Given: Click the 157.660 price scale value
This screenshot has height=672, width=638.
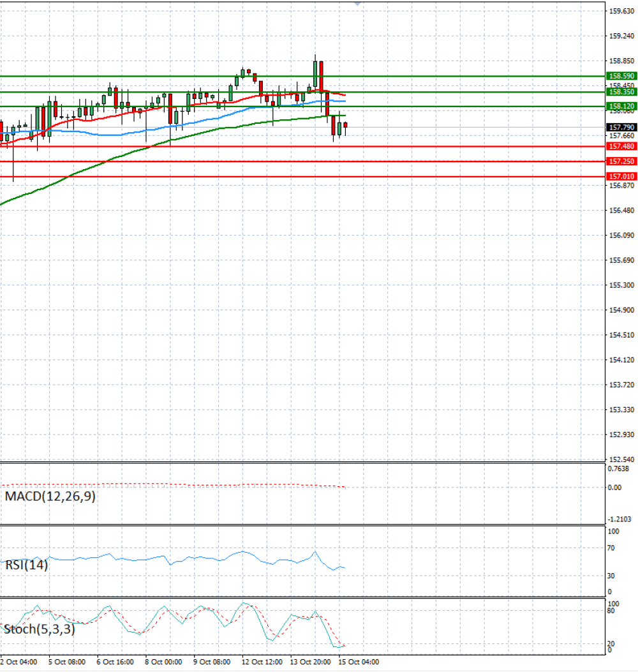Looking at the screenshot, I should point(621,136).
